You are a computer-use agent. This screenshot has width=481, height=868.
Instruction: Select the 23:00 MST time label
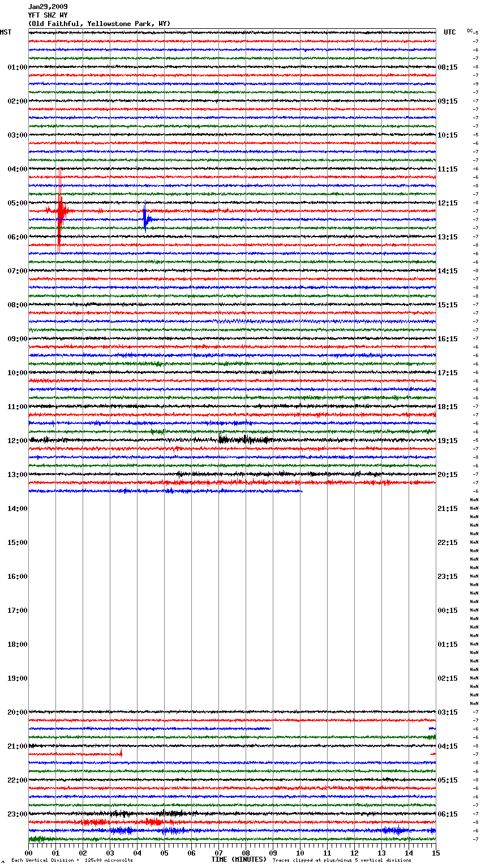18,814
